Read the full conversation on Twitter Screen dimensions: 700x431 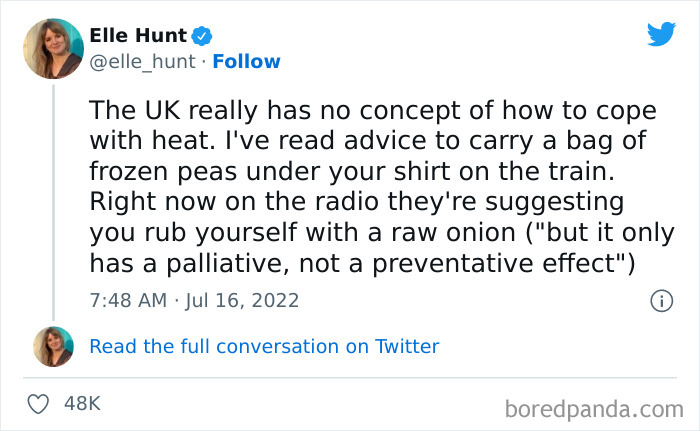pos(264,347)
